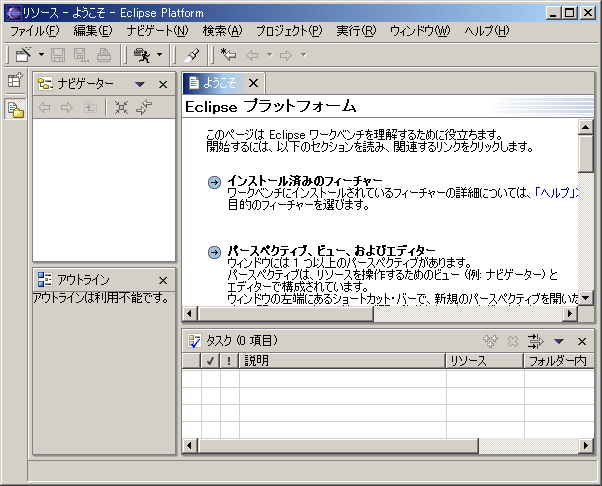Close the タスク view
Viewport: 602px width, 486px height.
(582, 341)
